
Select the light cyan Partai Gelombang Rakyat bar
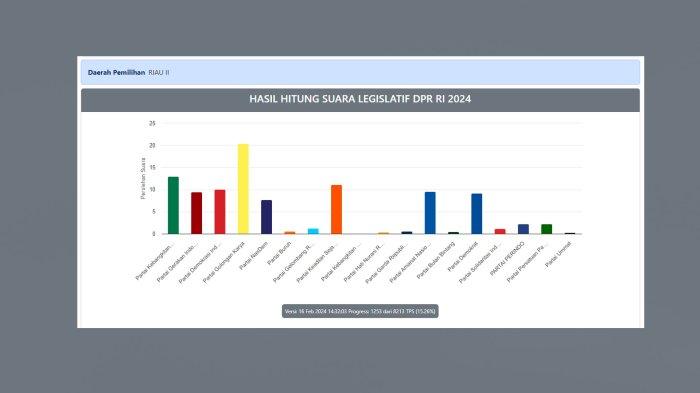[x=313, y=231]
